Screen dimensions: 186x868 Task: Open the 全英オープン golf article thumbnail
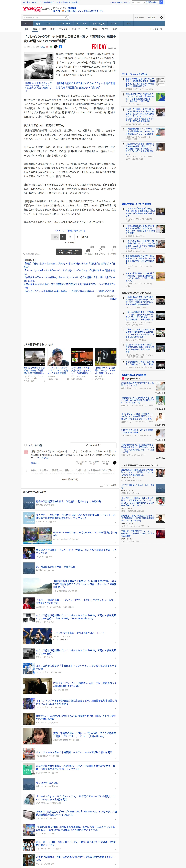106,356
